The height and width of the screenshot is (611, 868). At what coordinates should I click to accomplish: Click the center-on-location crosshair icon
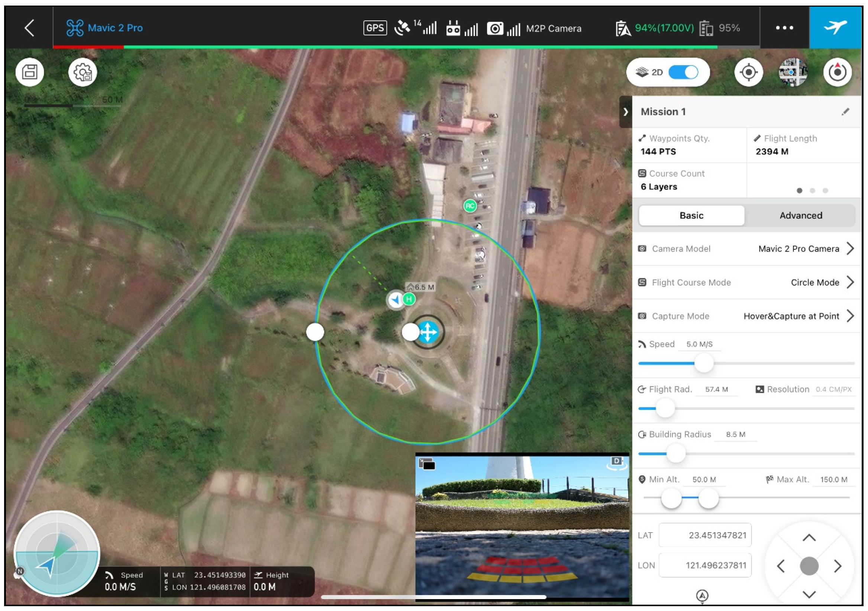pos(748,72)
